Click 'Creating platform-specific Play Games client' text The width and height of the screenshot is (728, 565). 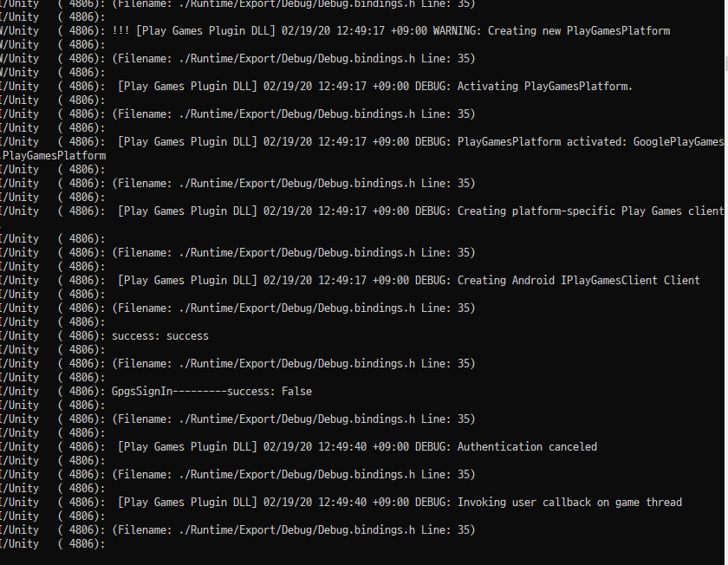(x=590, y=211)
